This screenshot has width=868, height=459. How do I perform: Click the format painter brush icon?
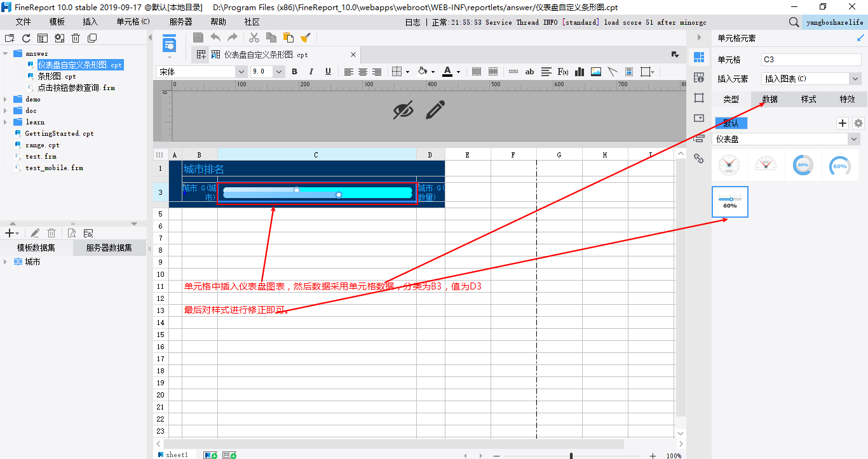point(305,37)
